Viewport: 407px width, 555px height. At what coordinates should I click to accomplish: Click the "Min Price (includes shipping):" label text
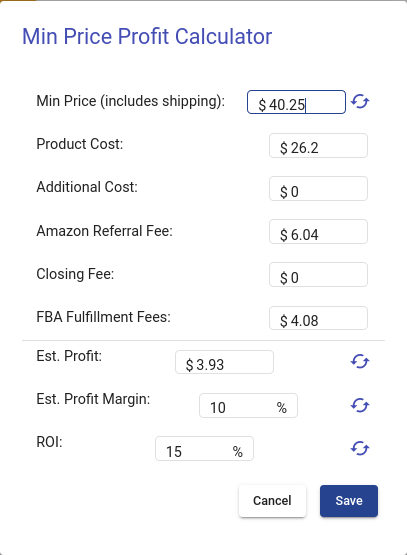(x=131, y=101)
